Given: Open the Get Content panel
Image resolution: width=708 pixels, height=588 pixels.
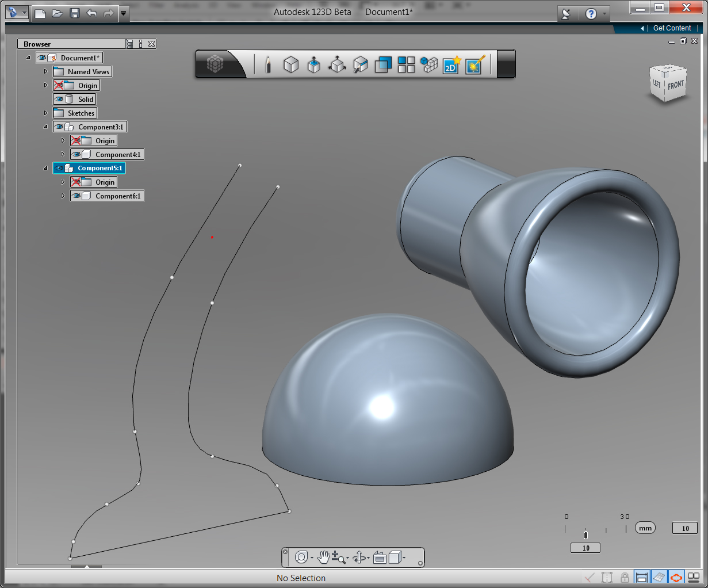Looking at the screenshot, I should [x=671, y=28].
